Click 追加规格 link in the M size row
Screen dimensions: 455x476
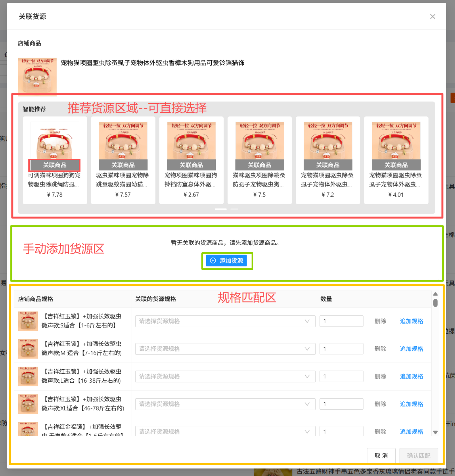pyautogui.click(x=411, y=349)
